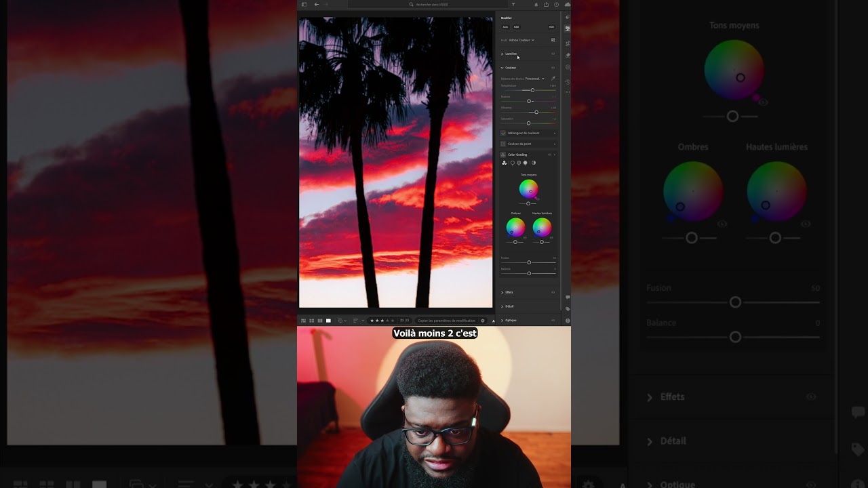The width and height of the screenshot is (868, 488).
Task: Click the Nuance slider handle
Action: (x=529, y=101)
